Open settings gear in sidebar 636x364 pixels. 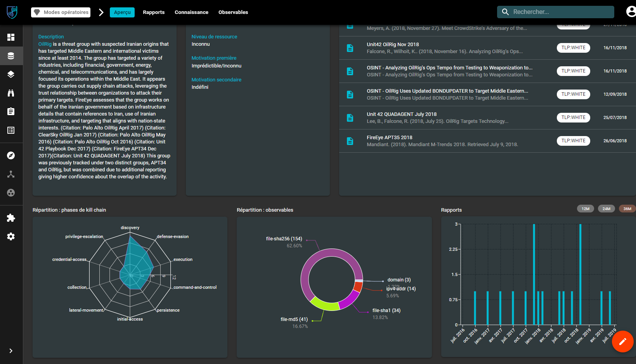pos(11,236)
